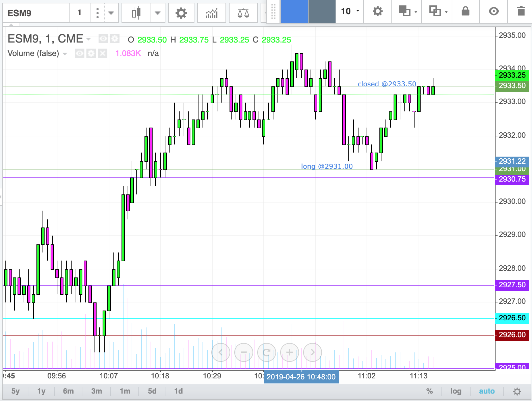Click the 'closed @2933.50' annotation

coord(387,84)
